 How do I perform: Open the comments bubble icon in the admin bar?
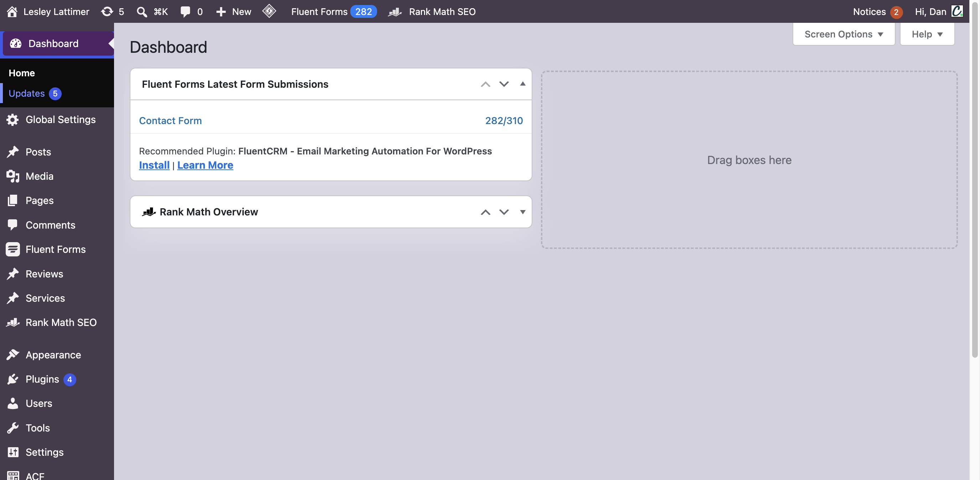click(185, 11)
